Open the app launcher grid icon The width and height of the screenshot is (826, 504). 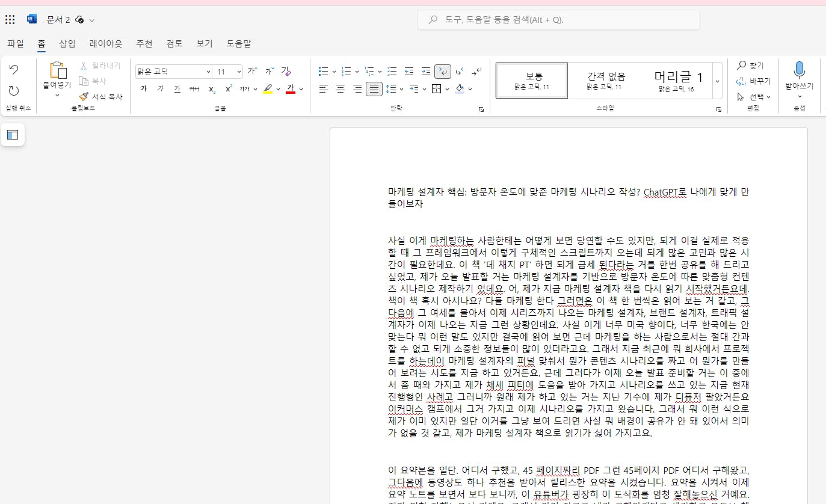click(x=10, y=20)
